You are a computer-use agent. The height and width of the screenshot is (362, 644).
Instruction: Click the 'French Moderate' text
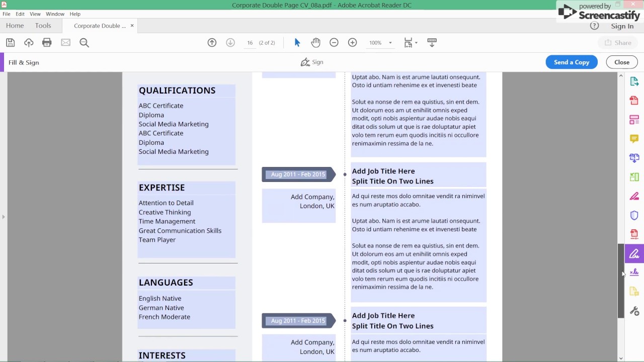tap(165, 317)
